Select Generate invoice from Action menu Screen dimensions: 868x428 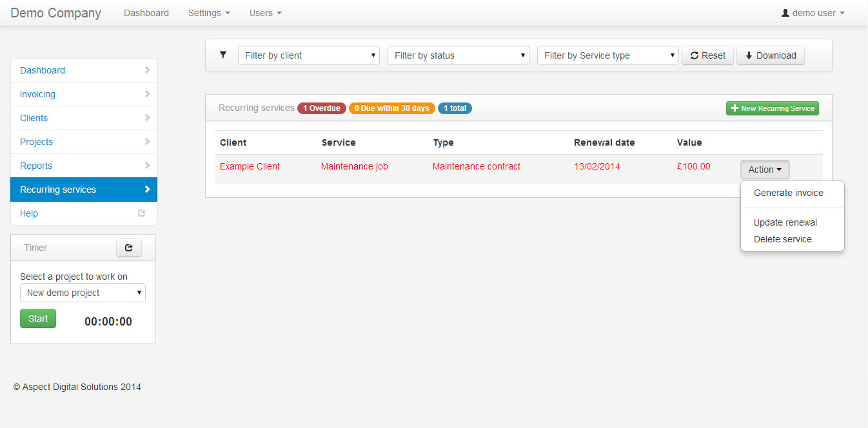(x=788, y=193)
